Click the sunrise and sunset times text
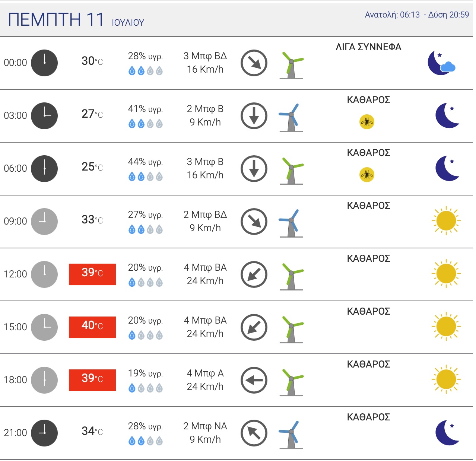The height and width of the screenshot is (461, 476). pos(417,15)
